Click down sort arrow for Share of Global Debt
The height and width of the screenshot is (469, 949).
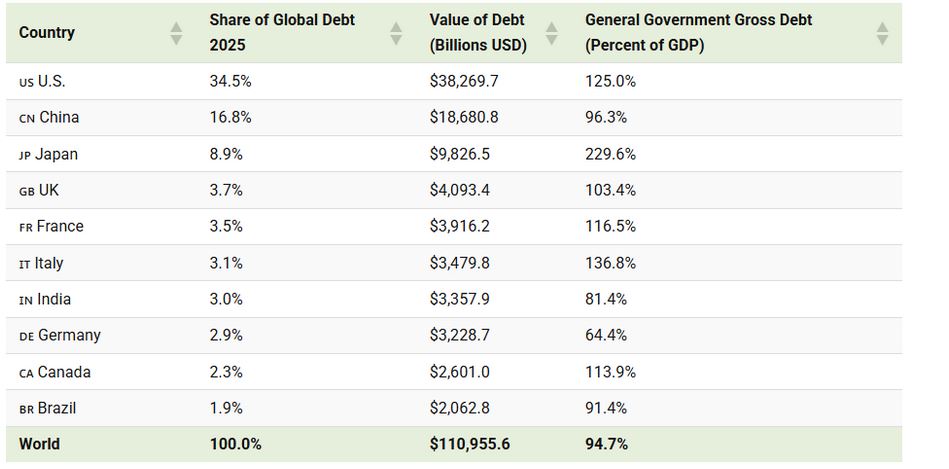[x=396, y=39]
